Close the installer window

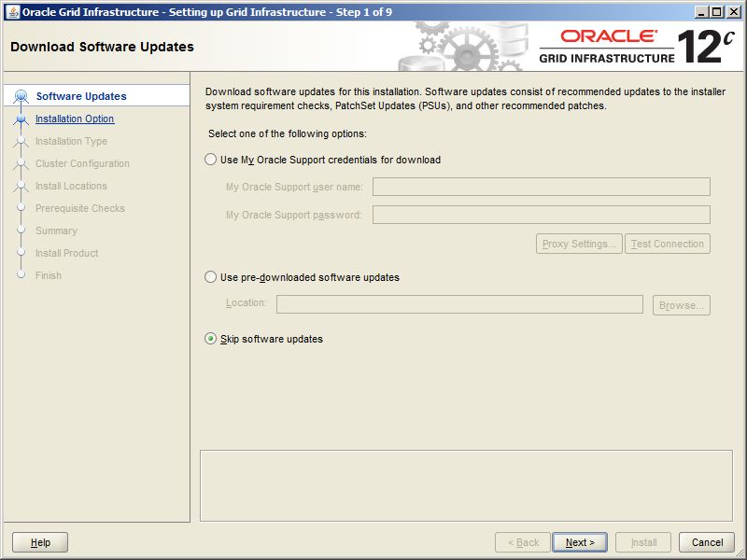[x=734, y=12]
